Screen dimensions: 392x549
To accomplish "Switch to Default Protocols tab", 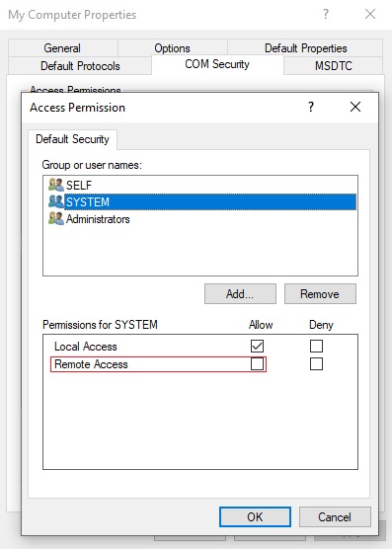I will click(x=80, y=66).
